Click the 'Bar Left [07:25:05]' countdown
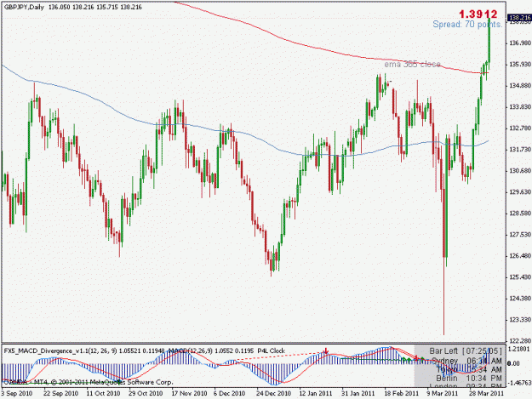The image size is (532, 399). [465, 351]
